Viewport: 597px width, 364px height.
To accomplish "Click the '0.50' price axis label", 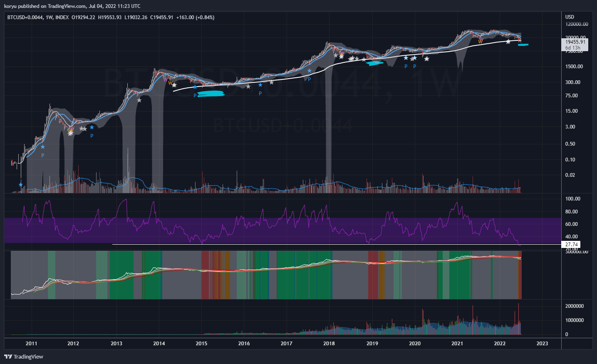I will click(x=570, y=144).
